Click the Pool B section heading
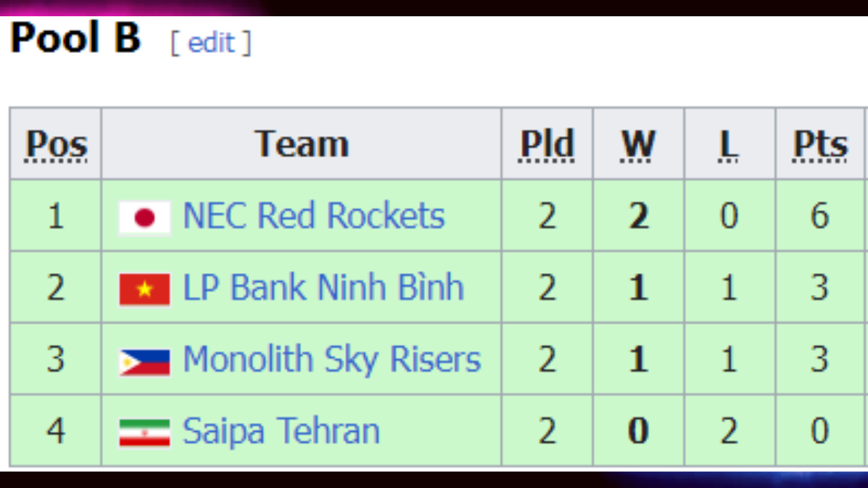Viewport: 868px width, 488px height. 75,38
